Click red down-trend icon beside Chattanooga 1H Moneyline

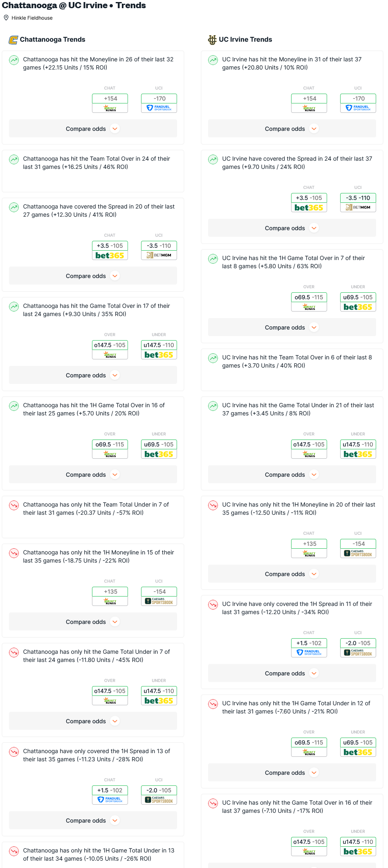pyautogui.click(x=14, y=553)
